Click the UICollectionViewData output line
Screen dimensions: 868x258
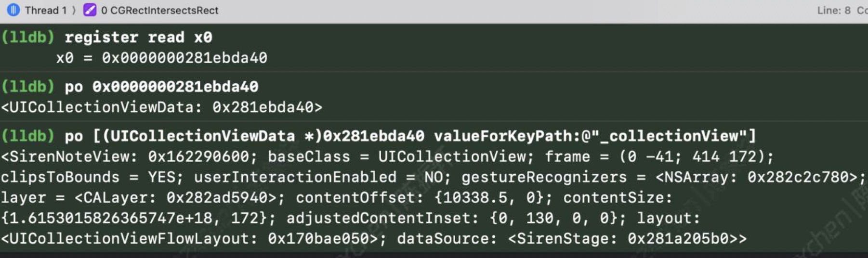click(x=161, y=107)
